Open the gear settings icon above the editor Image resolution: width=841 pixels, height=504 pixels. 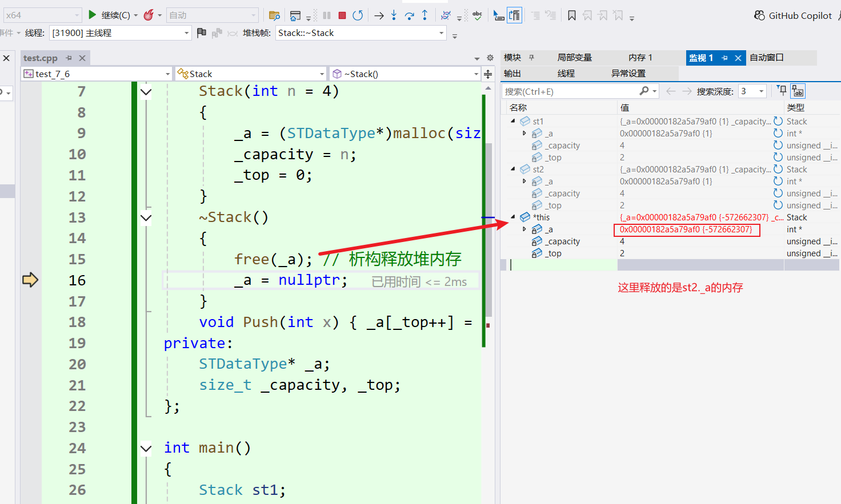point(490,58)
